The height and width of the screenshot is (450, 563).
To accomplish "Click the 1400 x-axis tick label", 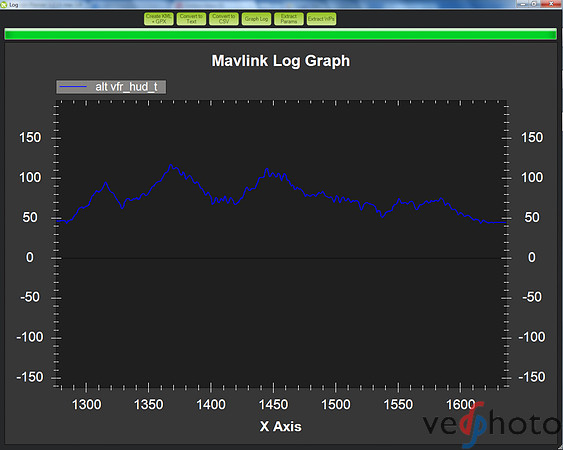I will 211,405.
